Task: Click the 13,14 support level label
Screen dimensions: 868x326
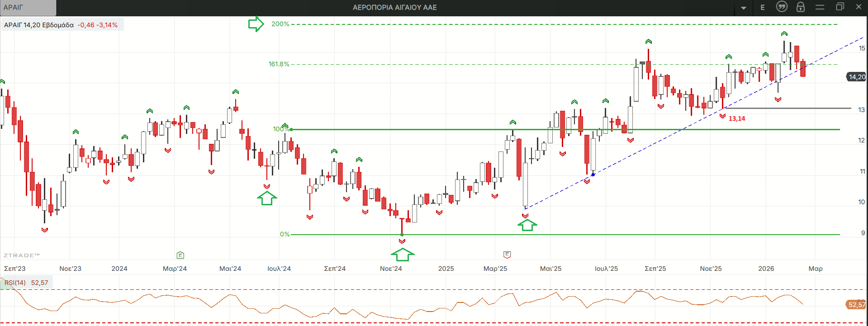Action: 736,118
